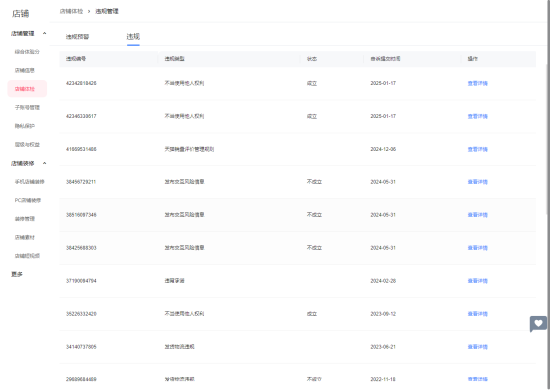The width and height of the screenshot is (550, 391).
Task: Collapse the 店铺装修 section chevron
Action: pos(44,163)
